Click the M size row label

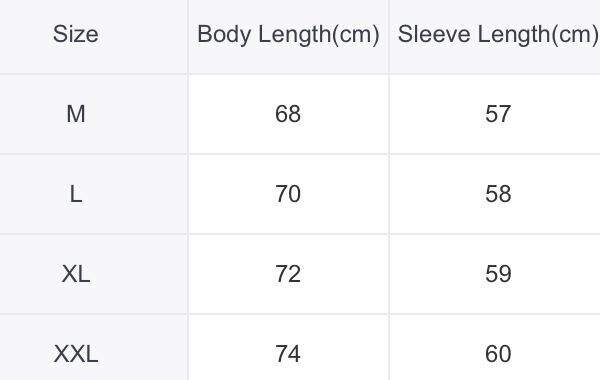[76, 114]
